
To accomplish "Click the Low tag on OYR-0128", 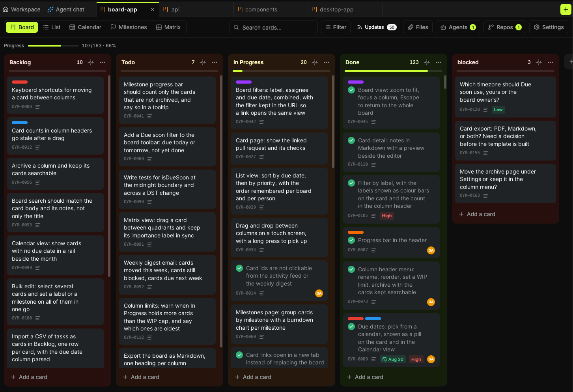I will (x=498, y=110).
